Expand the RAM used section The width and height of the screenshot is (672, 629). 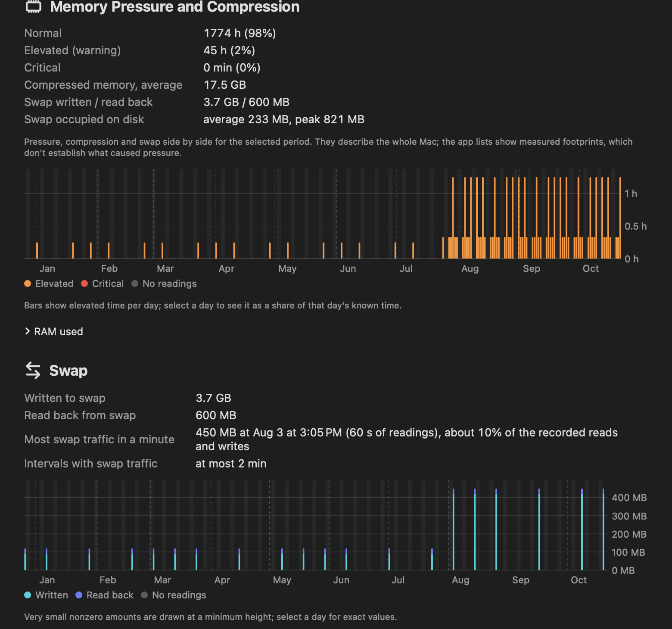pyautogui.click(x=54, y=331)
